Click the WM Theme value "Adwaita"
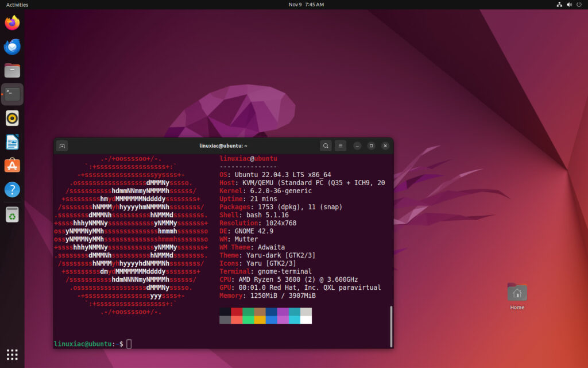Viewport: 588px width, 368px height. click(271, 247)
